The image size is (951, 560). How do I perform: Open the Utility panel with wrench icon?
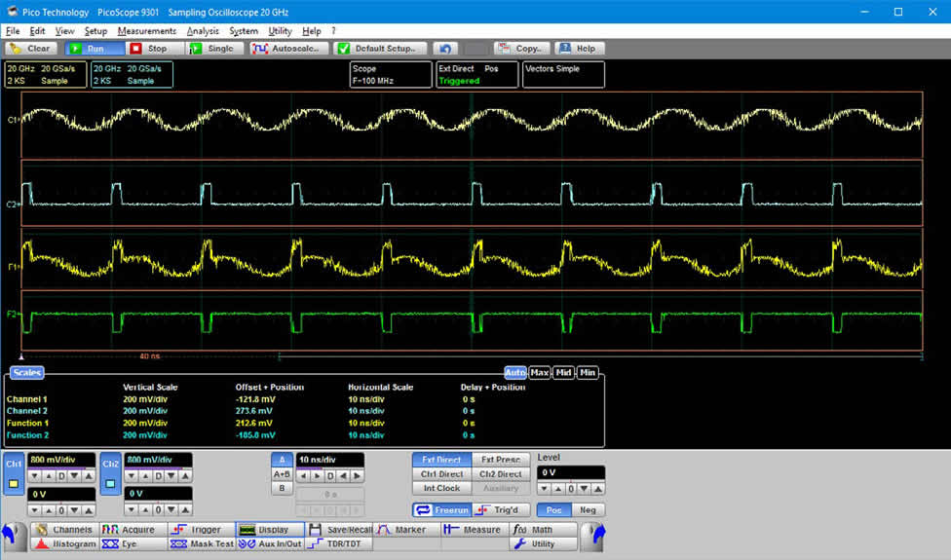pyautogui.click(x=543, y=543)
